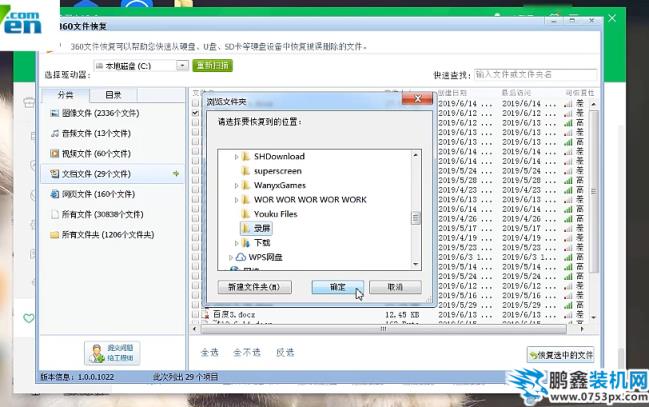Screen dimensions: 649x407
Task: Click the signal bars icon in 2019/5/28 row
Action: (568, 181)
